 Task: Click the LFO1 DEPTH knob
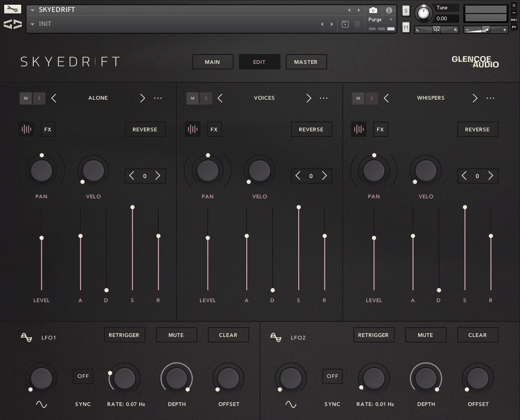[177, 378]
